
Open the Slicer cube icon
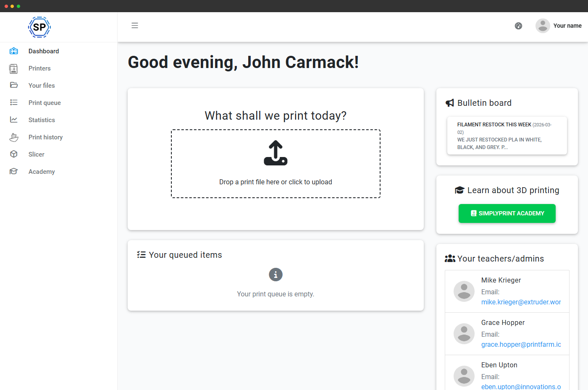[14, 154]
